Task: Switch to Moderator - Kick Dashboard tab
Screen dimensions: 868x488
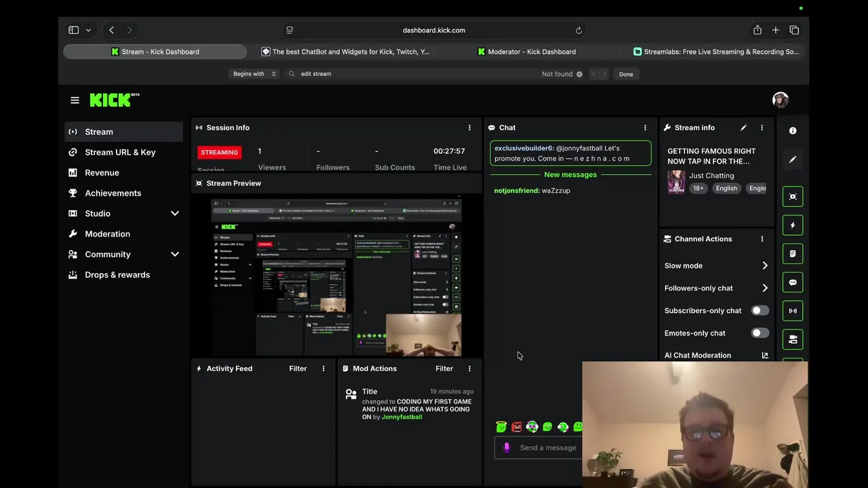Action: pos(527,52)
